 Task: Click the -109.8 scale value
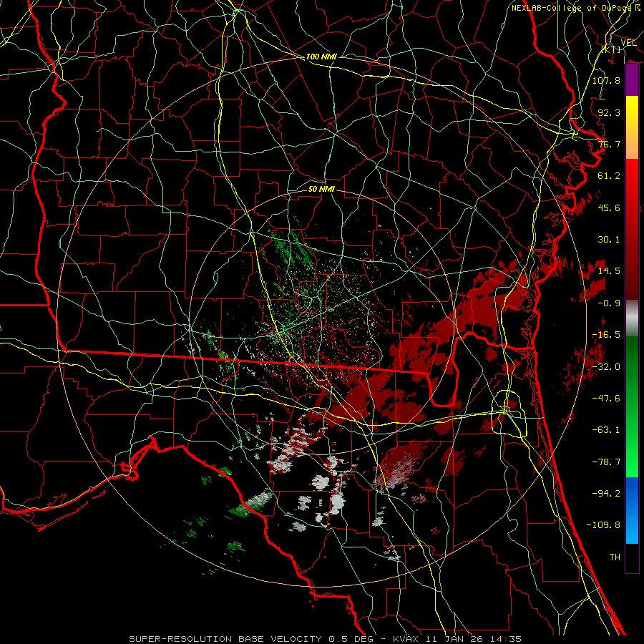[x=603, y=525]
